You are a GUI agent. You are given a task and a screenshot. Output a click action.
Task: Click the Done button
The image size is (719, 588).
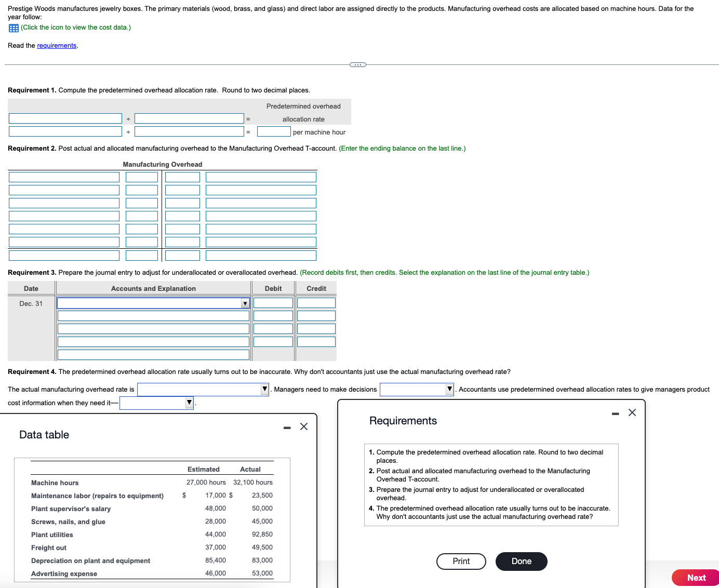[x=521, y=562]
